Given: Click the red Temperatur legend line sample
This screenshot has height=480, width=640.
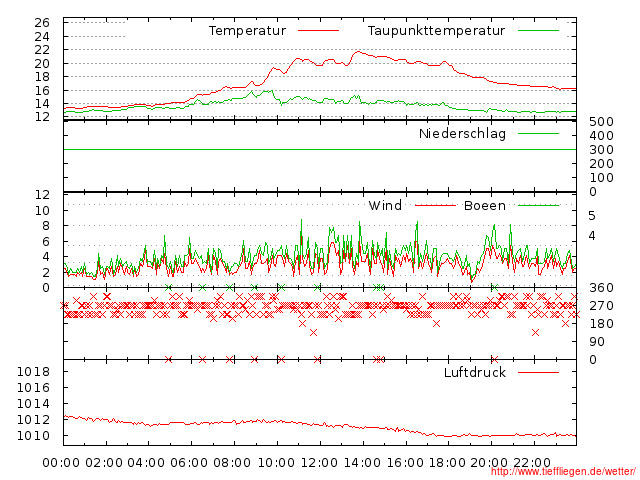Looking at the screenshot, I should point(318,31).
